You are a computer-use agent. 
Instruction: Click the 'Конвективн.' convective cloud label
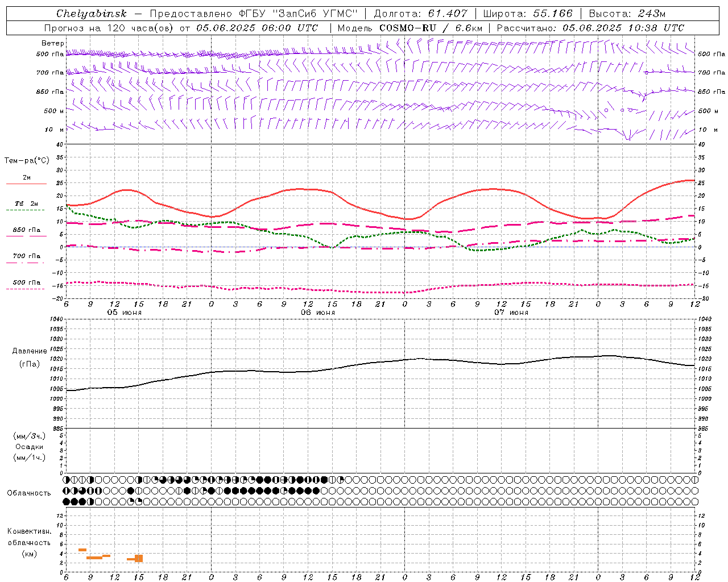click(30, 531)
